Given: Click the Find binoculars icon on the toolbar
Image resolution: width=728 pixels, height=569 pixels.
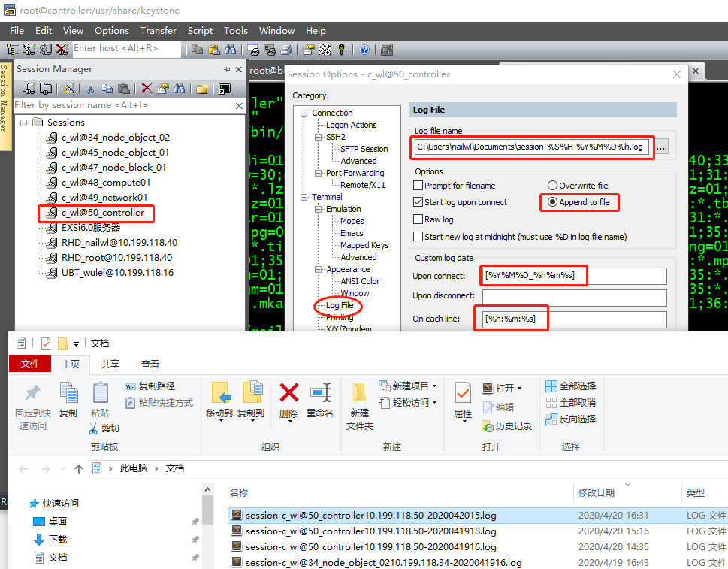Looking at the screenshot, I should [230, 50].
